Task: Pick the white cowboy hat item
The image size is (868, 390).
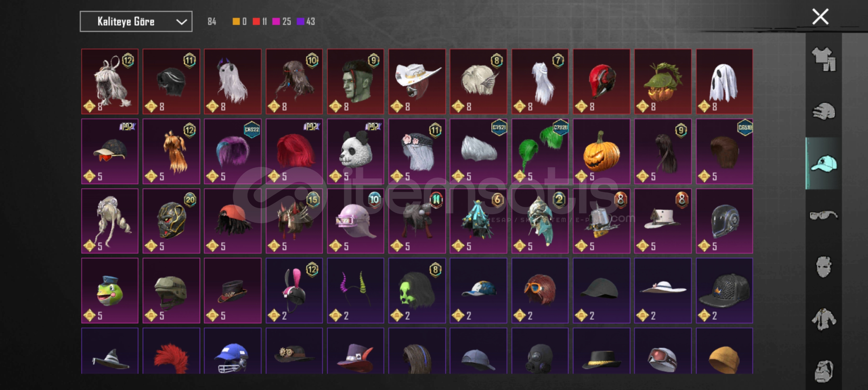Action: tap(417, 82)
